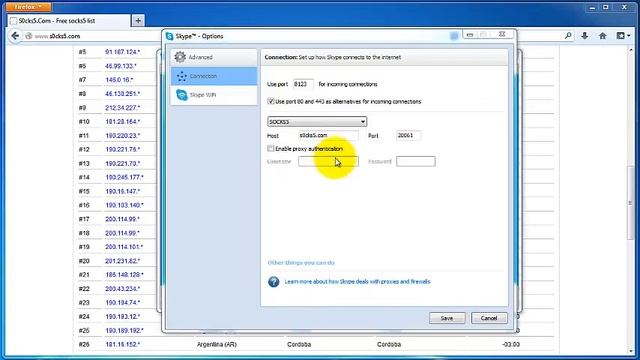Click the incoming connections port field
Viewport: 640px width, 360px height.
click(303, 84)
